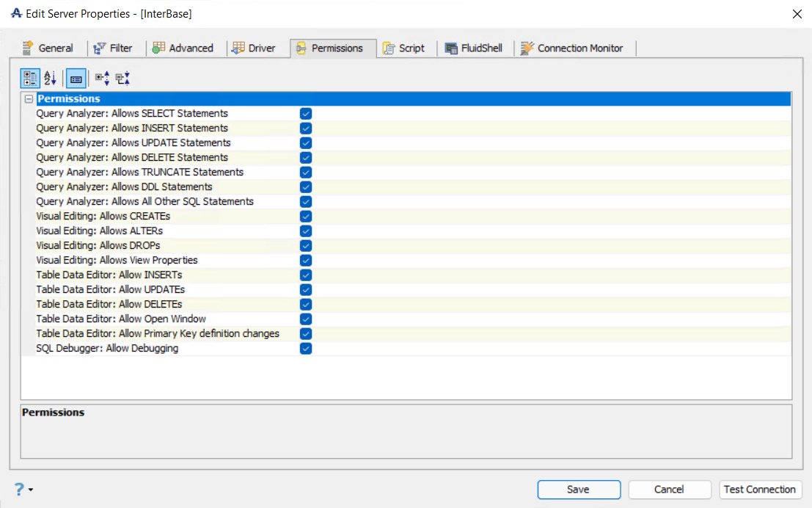Open the General tab
This screenshot has height=508, width=812.
pyautogui.click(x=48, y=48)
